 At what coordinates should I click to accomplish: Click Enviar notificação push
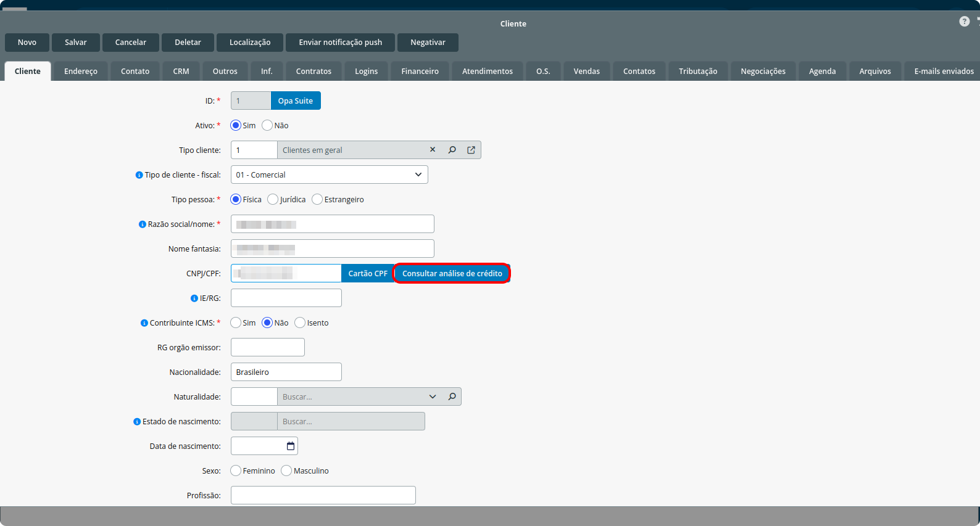[x=341, y=43]
